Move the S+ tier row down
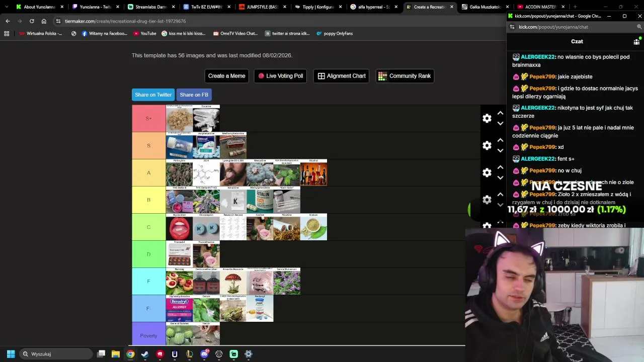 point(500,124)
